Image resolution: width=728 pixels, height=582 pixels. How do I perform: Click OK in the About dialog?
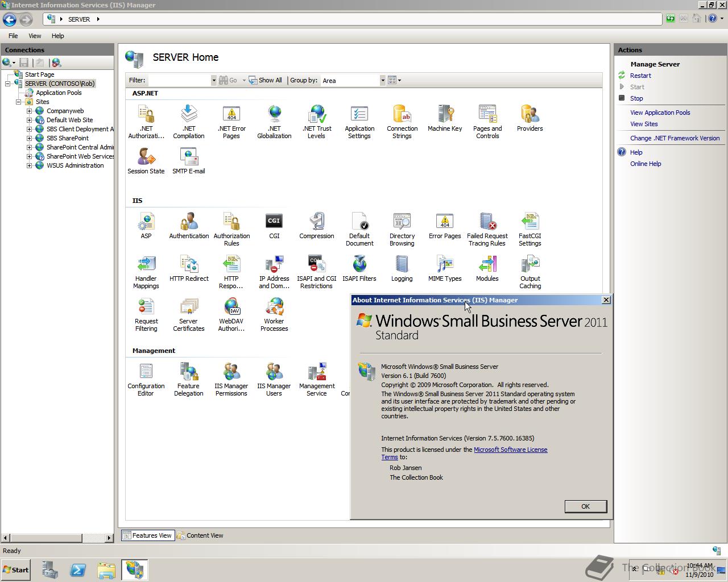(x=585, y=506)
